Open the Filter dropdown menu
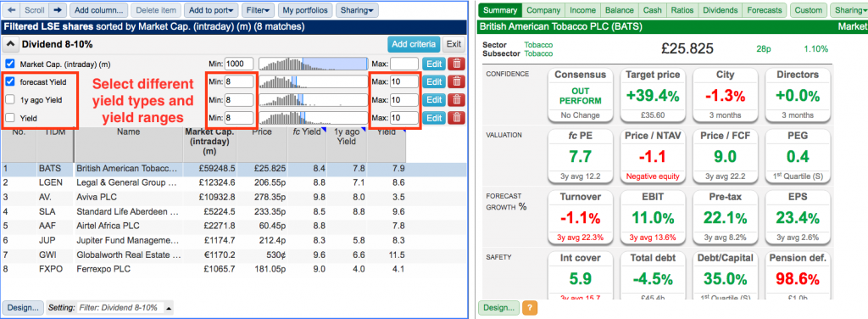The height and width of the screenshot is (319, 868). click(x=259, y=10)
